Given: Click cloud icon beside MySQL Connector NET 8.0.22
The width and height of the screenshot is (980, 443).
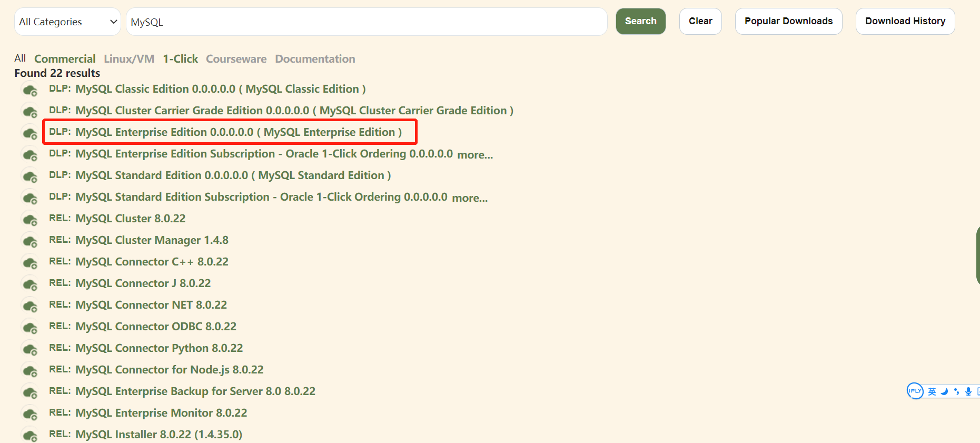Looking at the screenshot, I should tap(30, 306).
